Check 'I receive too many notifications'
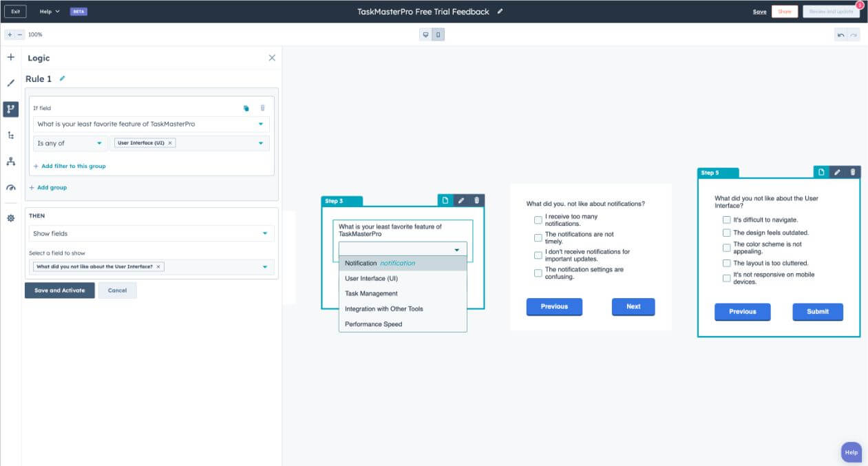 pyautogui.click(x=538, y=220)
